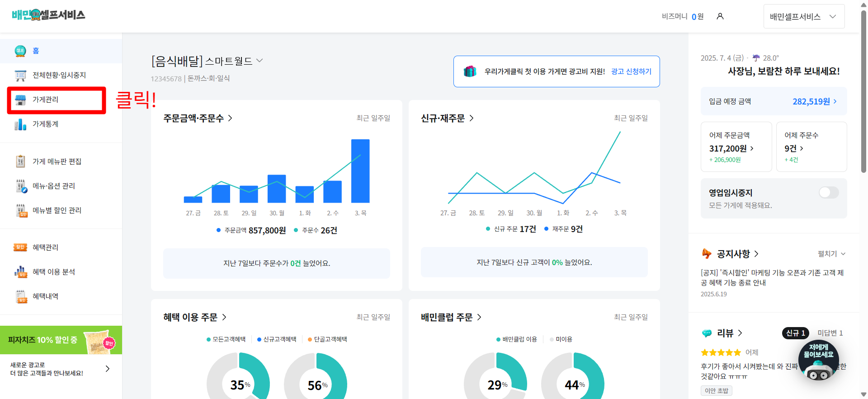Viewport: 868px width, 399px height.
Task: Click the 가게관리 store icon
Action: click(x=20, y=100)
